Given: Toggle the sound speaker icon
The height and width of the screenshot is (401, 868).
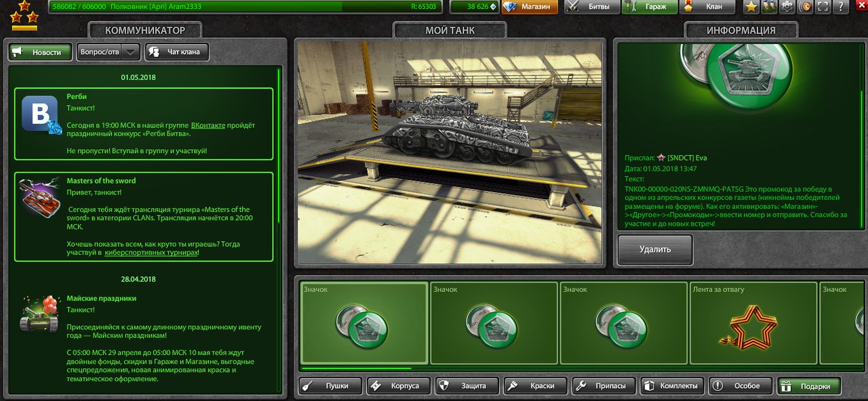Looking at the screenshot, I should 806,7.
